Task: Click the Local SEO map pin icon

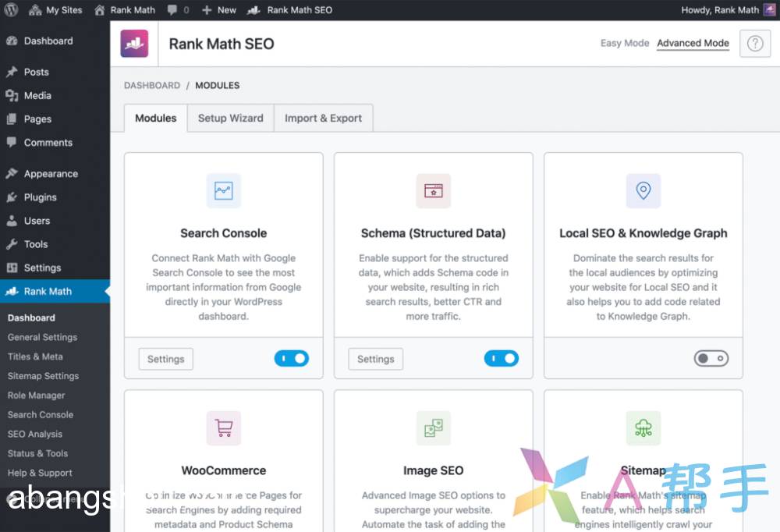Action: tap(643, 191)
